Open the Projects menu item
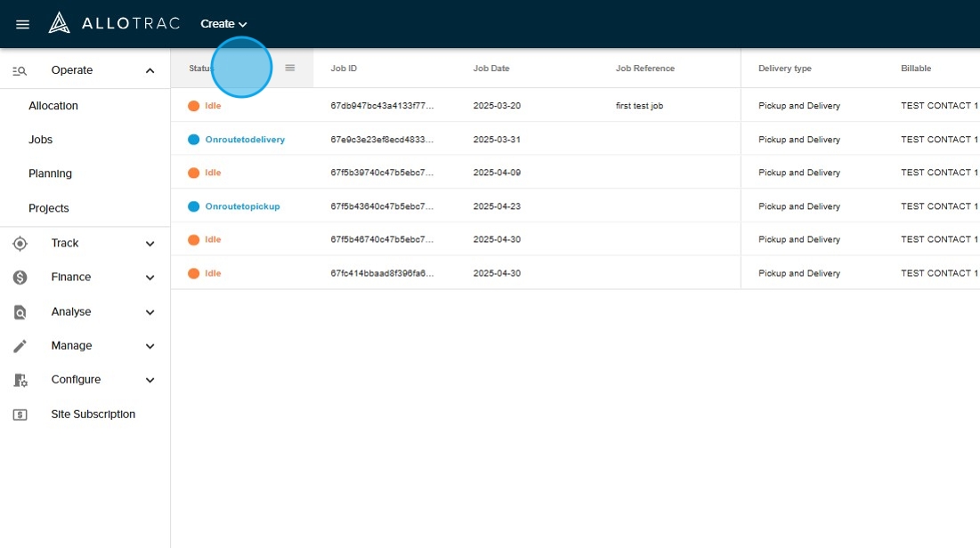Viewport: 980px width, 548px height. click(48, 208)
